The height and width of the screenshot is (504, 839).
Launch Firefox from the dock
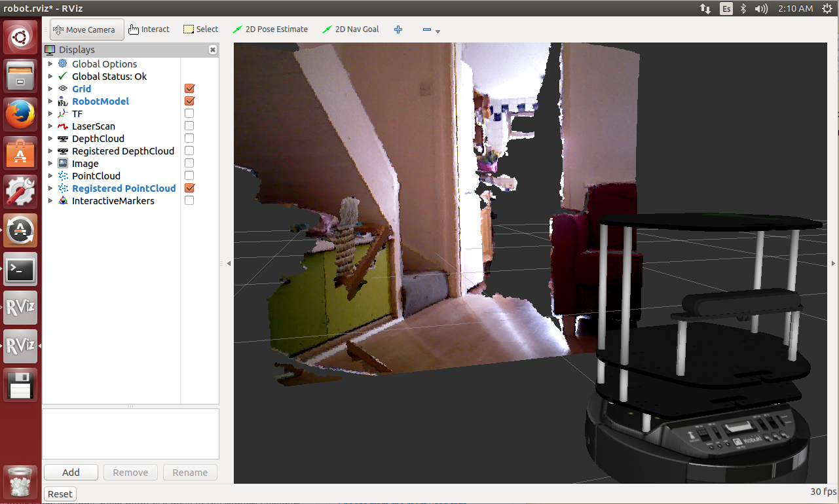coord(21,115)
